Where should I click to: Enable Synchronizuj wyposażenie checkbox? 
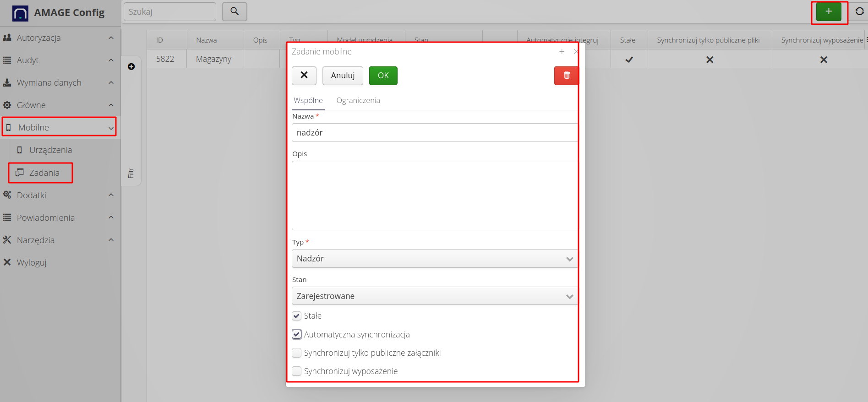pos(297,371)
